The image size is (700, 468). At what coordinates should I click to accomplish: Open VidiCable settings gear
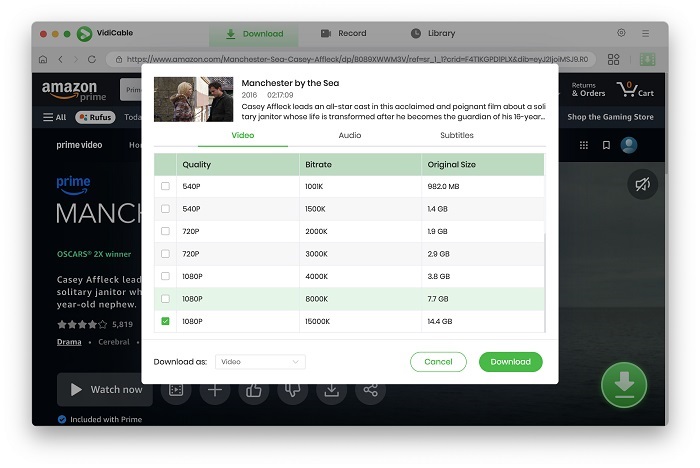(621, 33)
